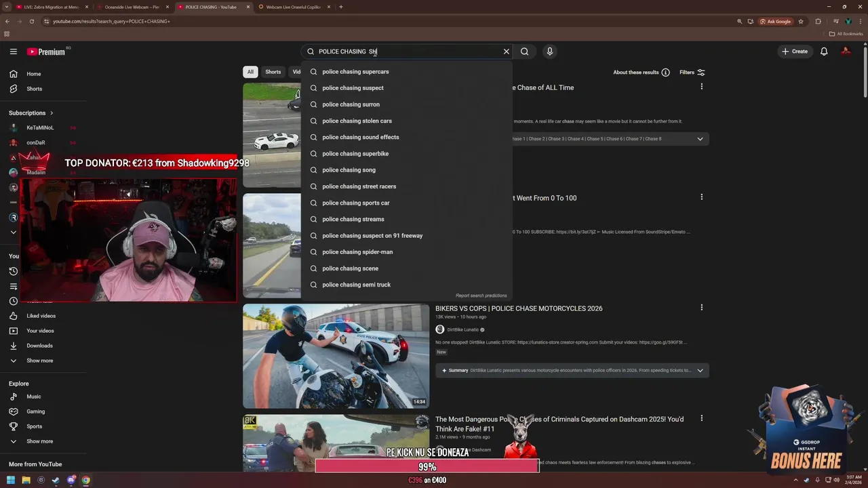Pick 'police chasing sports car' suggestion

click(406, 203)
